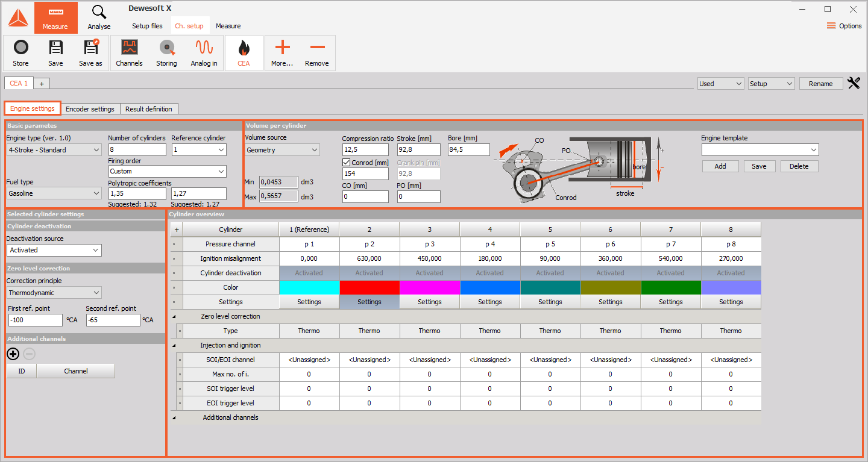
Task: Select the Save as icon
Action: [90, 53]
